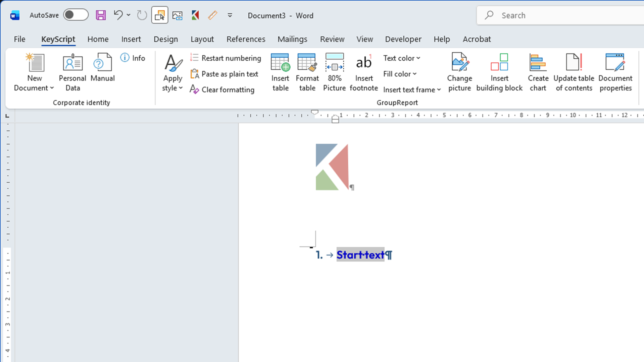The image size is (644, 362).
Task: Open Document properties
Action: pos(615,72)
